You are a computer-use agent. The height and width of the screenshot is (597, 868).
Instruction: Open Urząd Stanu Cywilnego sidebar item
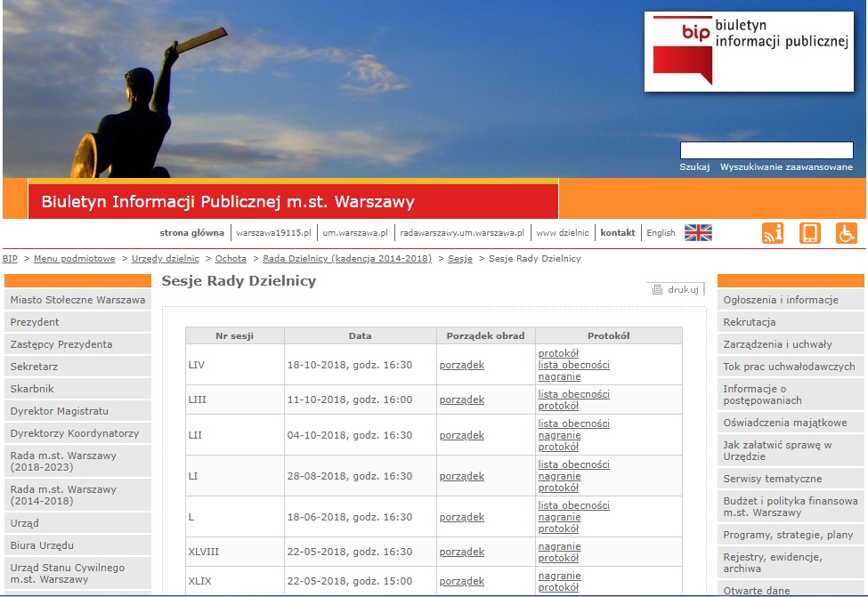tap(77, 573)
